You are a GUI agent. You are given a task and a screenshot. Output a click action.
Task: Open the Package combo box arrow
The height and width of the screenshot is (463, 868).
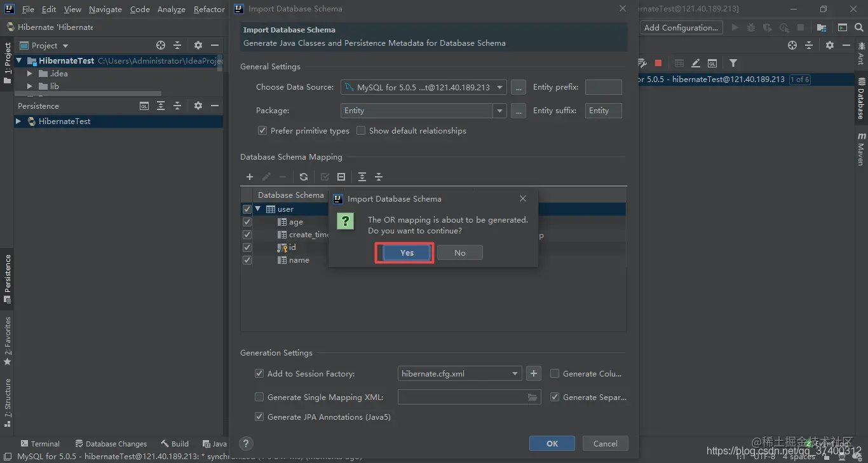coord(500,111)
